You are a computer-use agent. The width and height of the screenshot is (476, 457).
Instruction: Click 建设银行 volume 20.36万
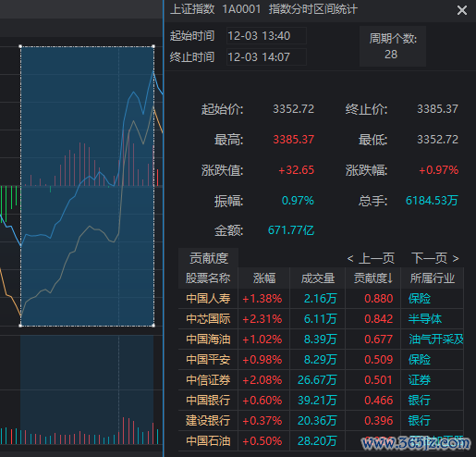[317, 421]
